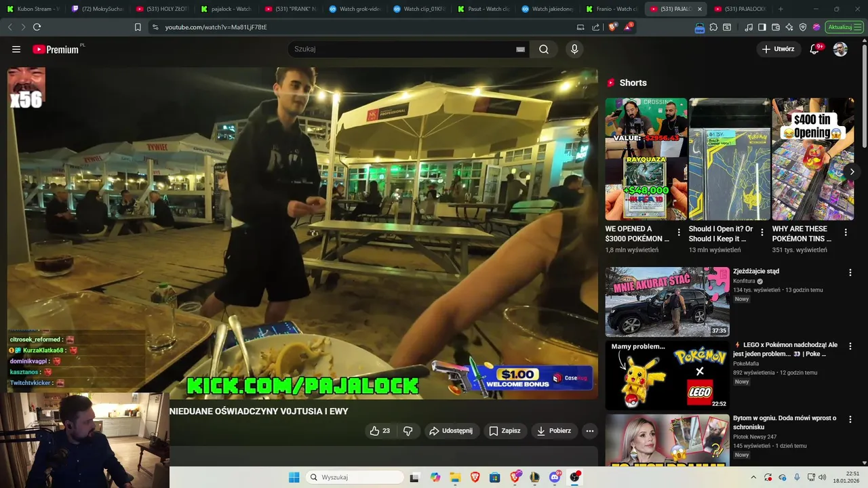Open the Pokémon x LEGO video thumbnail
Viewport: 868px width, 488px height.
(667, 375)
